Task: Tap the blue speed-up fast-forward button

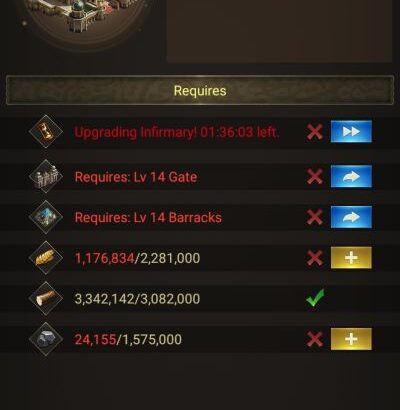Action: click(x=351, y=132)
